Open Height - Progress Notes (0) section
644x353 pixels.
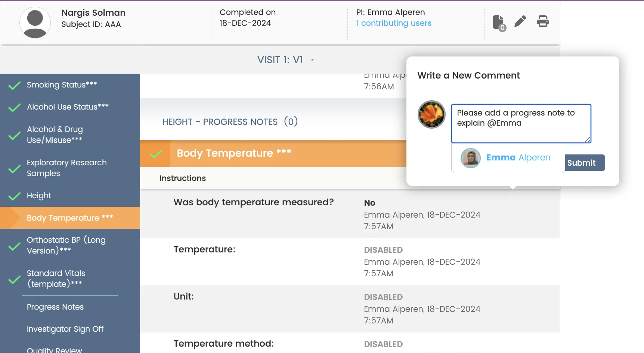230,122
